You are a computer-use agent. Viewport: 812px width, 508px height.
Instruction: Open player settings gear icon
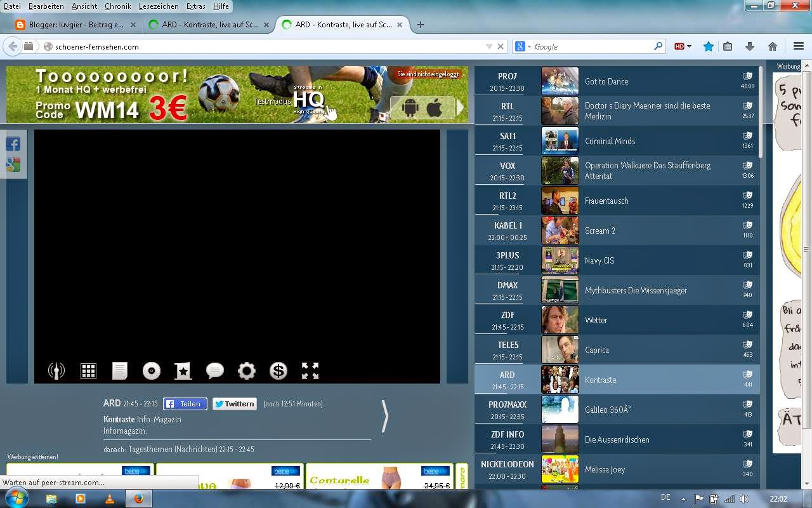point(247,371)
